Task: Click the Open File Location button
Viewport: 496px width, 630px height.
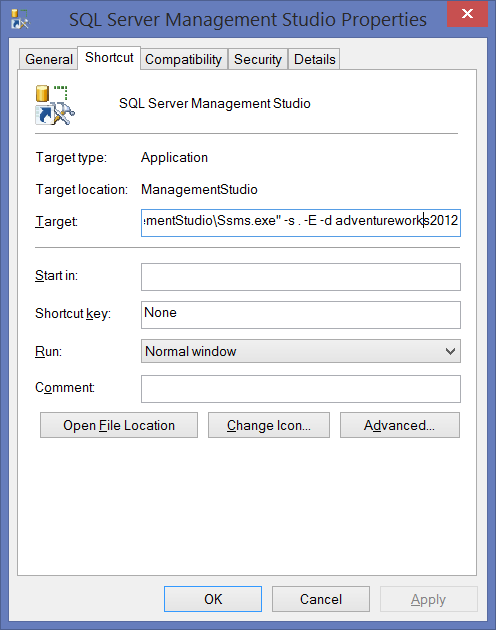Action: [x=119, y=425]
